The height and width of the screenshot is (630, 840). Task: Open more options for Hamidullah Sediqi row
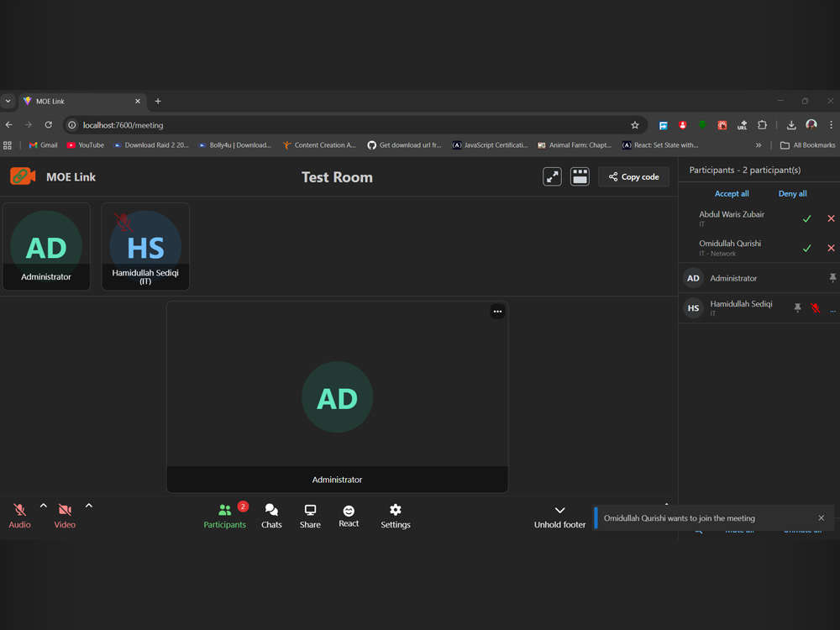(832, 311)
